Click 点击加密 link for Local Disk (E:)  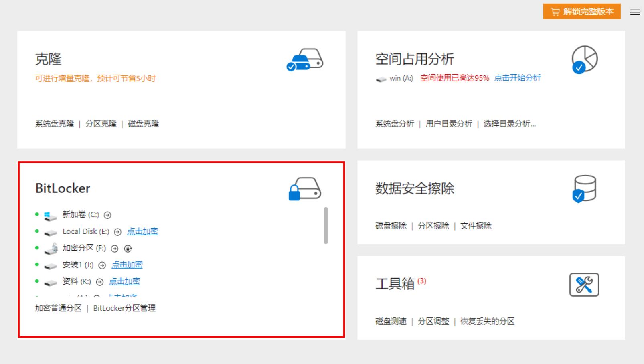(142, 231)
